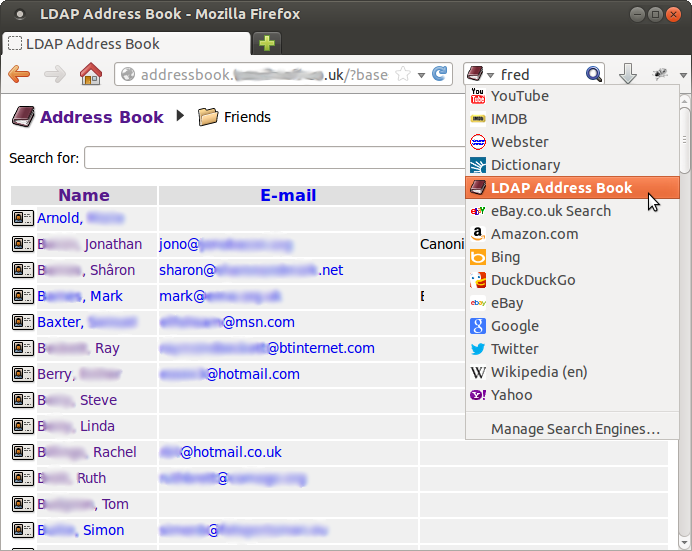
Task: Reload the page with the blue refresh icon
Action: tap(440, 74)
